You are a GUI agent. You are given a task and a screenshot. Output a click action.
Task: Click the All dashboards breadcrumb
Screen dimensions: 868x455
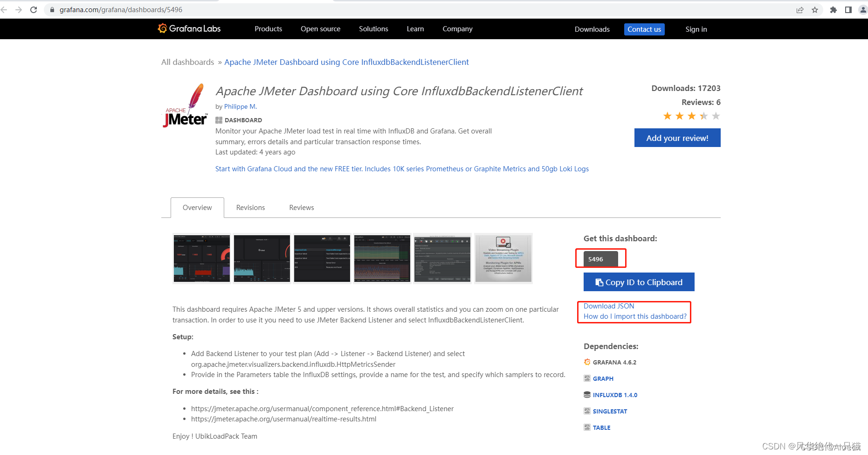(x=187, y=62)
